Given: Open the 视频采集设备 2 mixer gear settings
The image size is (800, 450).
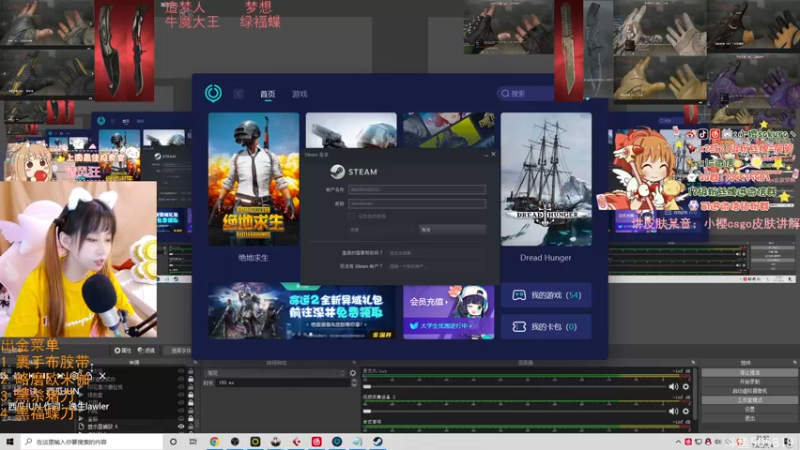Looking at the screenshot, I should click(686, 411).
